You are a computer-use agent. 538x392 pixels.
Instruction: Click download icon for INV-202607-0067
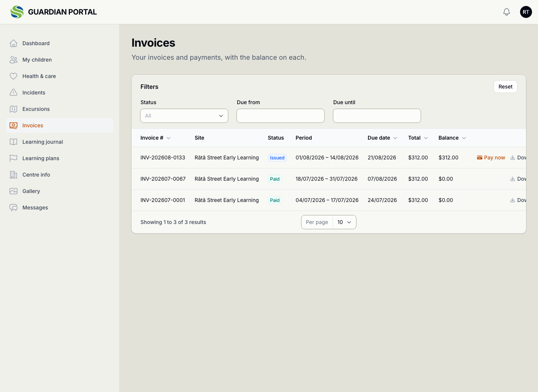click(513, 179)
